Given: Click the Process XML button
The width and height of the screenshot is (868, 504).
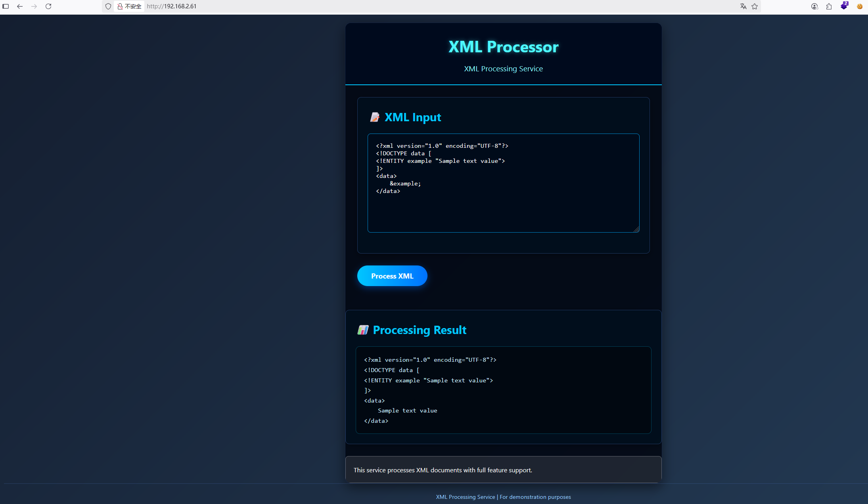Looking at the screenshot, I should [392, 276].
